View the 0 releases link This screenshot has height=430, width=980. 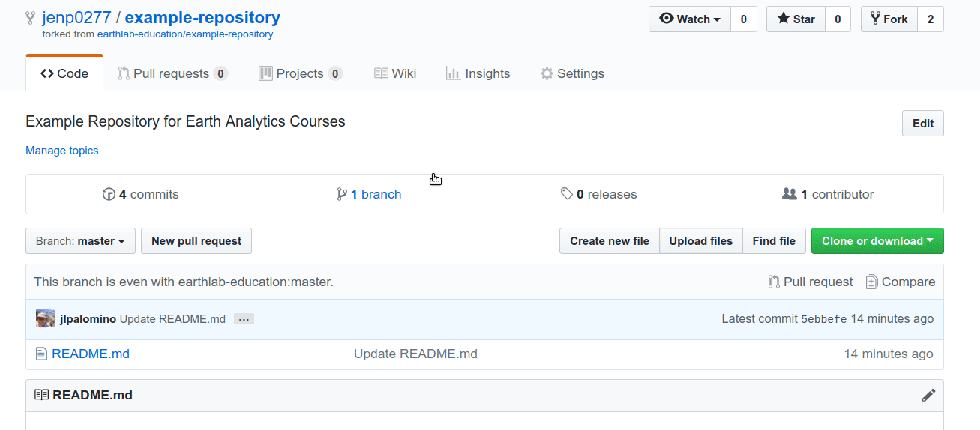coord(599,194)
